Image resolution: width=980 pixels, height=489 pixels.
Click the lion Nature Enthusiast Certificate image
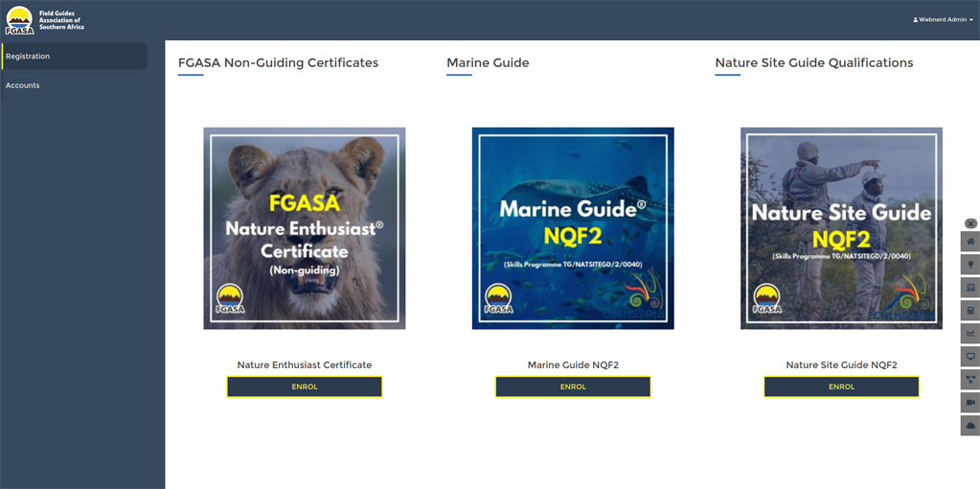pyautogui.click(x=305, y=228)
